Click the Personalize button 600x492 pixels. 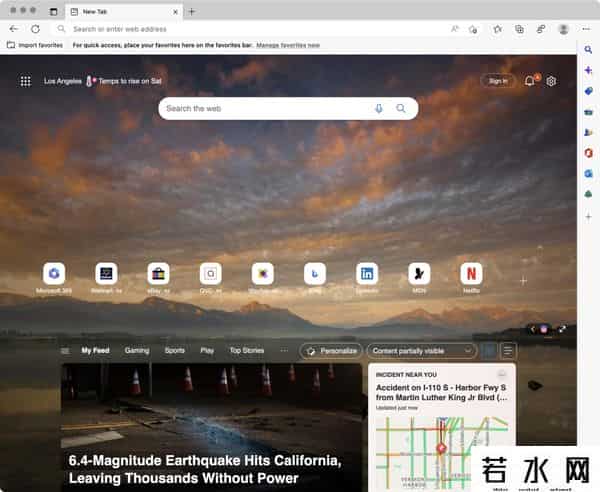click(331, 351)
